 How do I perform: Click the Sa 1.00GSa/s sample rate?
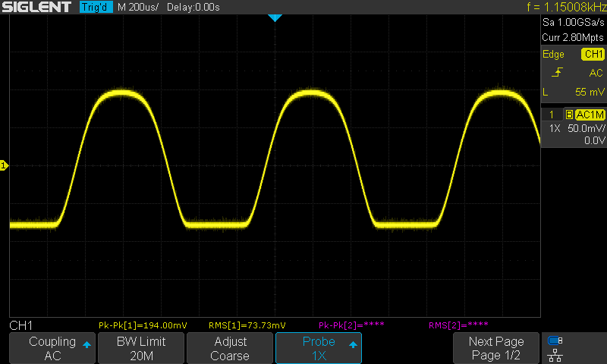click(x=574, y=23)
